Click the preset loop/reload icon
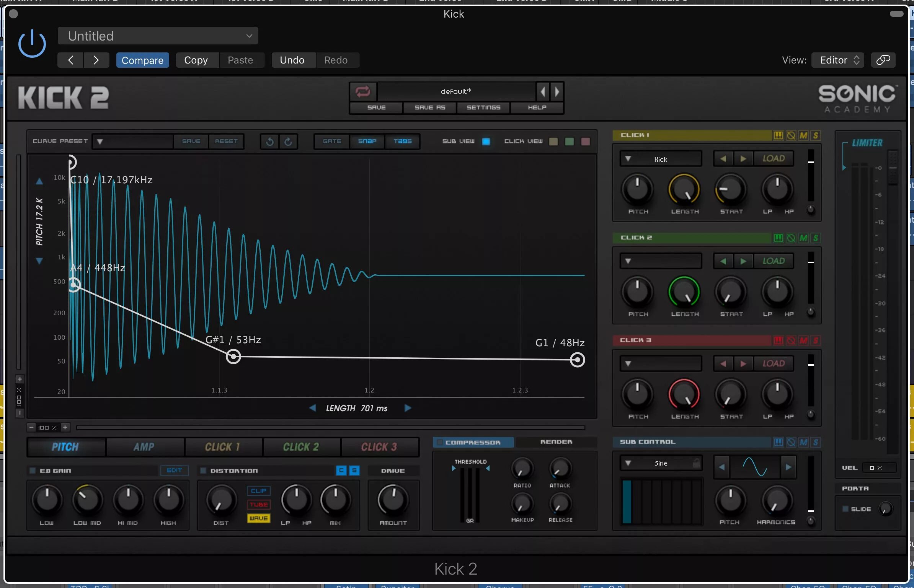 362,91
